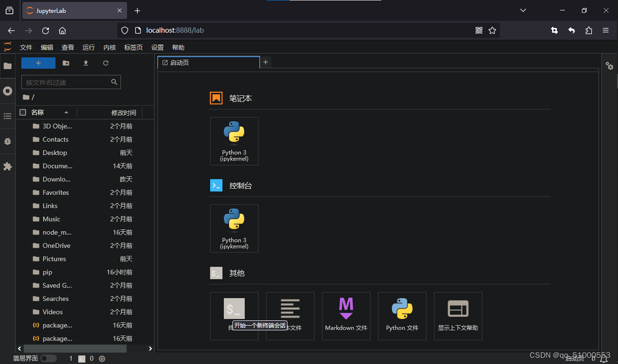The width and height of the screenshot is (618, 364).
Task: Open the browser extensions icon
Action: coord(589,30)
